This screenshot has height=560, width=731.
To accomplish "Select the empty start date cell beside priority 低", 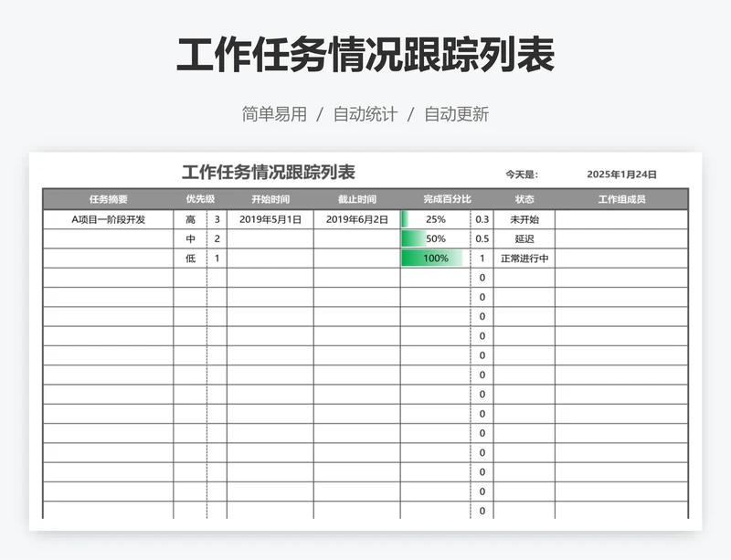I will pos(270,259).
